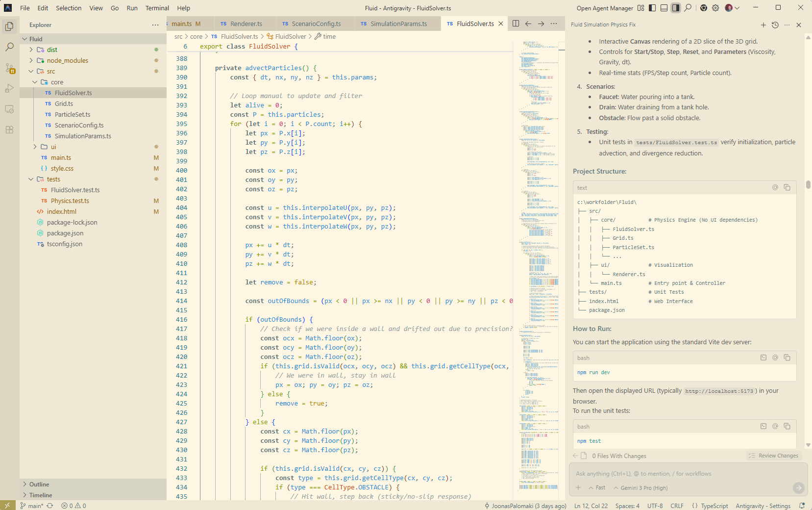Screen dimensions: 812x510
Task: Toggle the bottom panel layout button
Action: (664, 8)
